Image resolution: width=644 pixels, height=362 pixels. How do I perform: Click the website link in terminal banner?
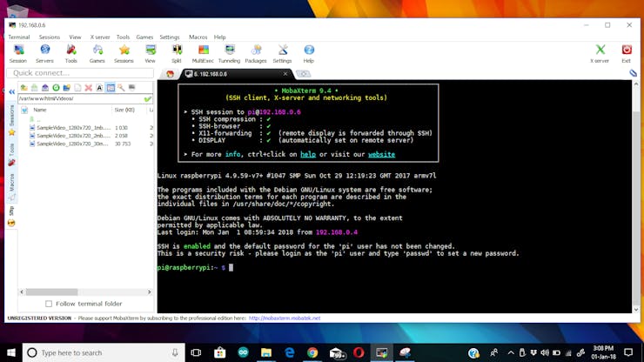[x=381, y=155]
